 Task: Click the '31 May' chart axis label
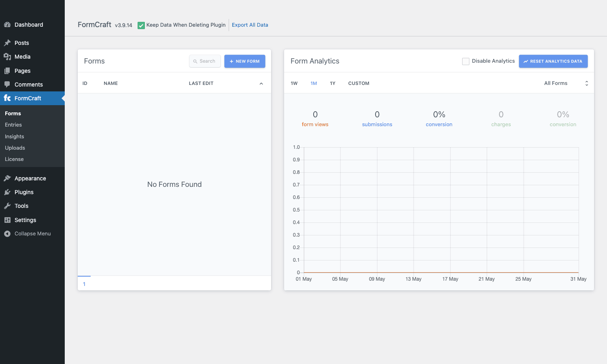point(579,279)
